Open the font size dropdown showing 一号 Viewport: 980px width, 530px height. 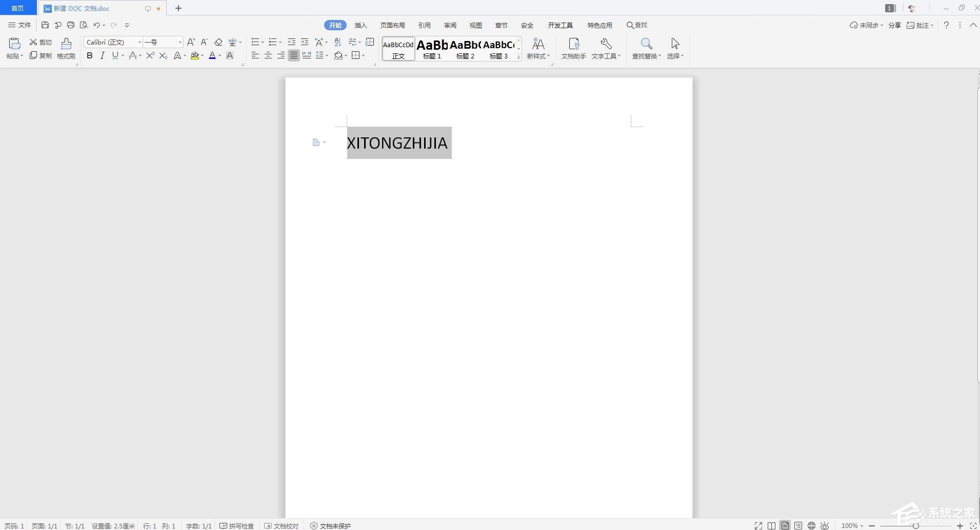(x=179, y=42)
